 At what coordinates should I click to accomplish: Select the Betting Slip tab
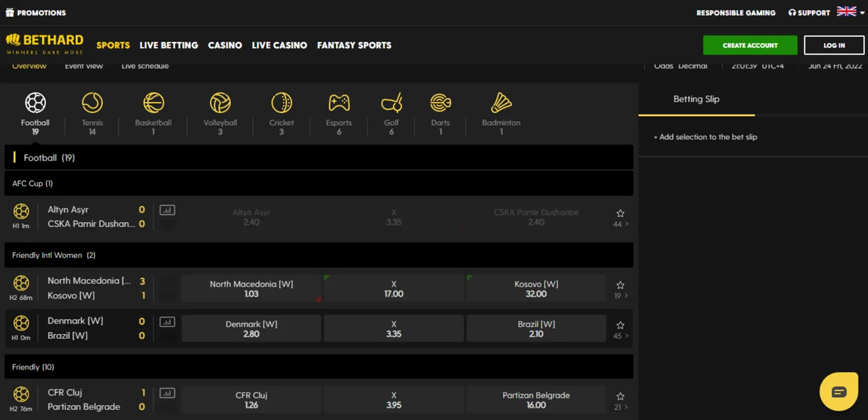click(696, 100)
